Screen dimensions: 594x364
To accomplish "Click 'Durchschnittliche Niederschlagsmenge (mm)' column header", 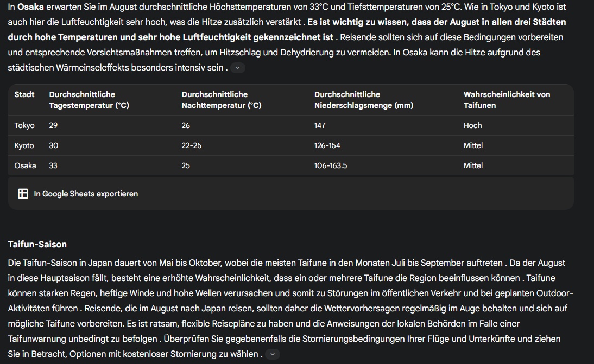I will pos(363,100).
